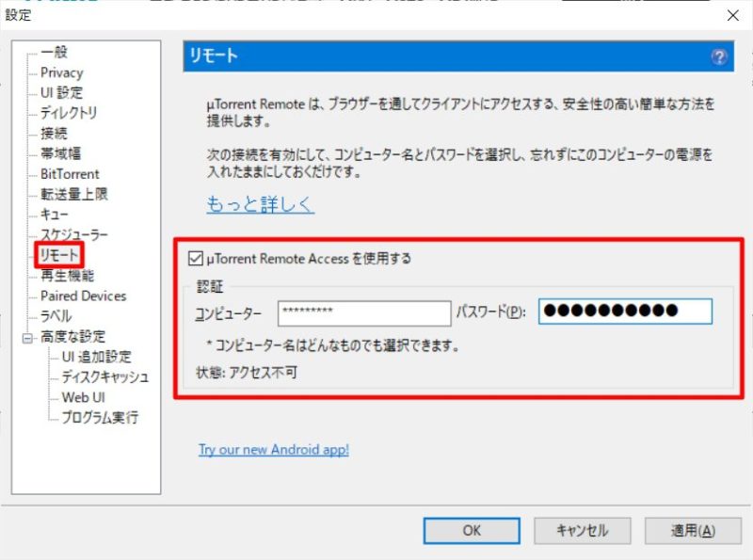Select Paired Devices entry
This screenshot has height=560, width=753.
coord(84,296)
